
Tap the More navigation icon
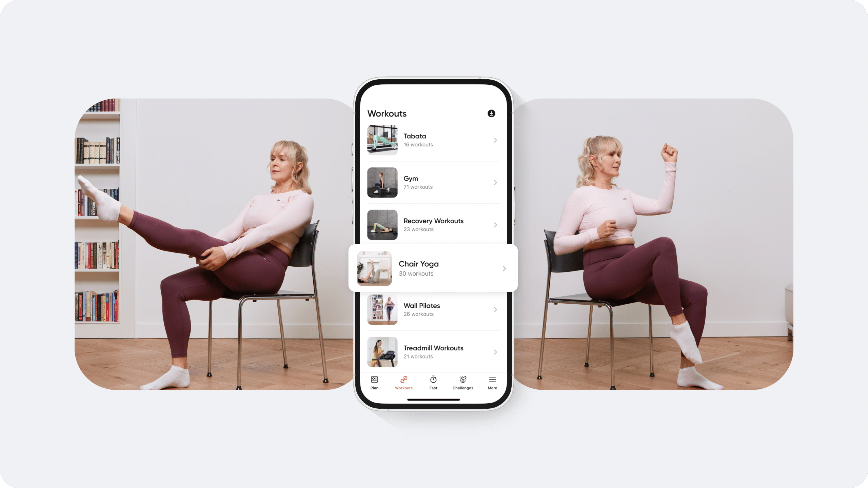pos(492,382)
